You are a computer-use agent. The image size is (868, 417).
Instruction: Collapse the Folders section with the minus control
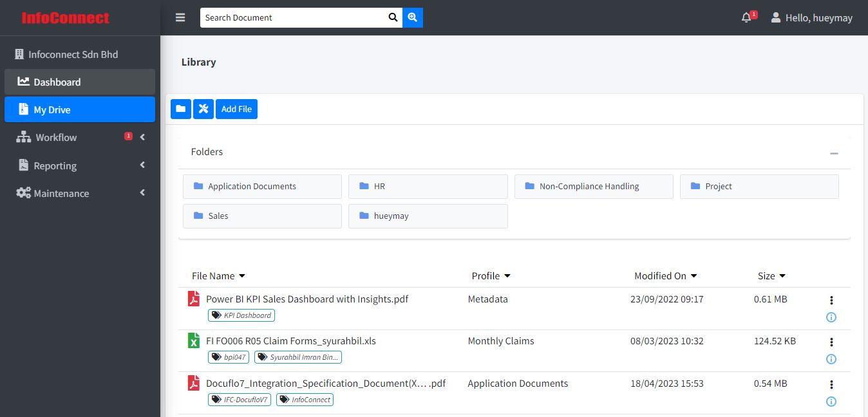(x=835, y=154)
